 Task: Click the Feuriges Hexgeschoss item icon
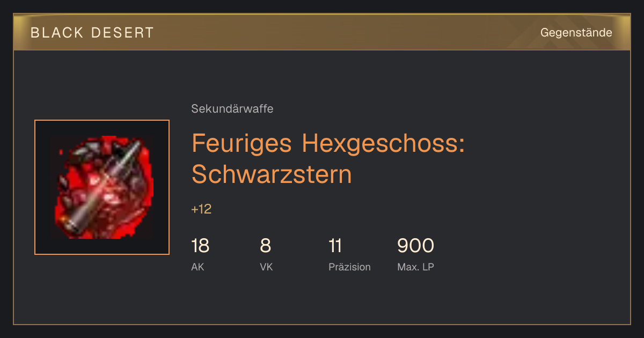[102, 187]
